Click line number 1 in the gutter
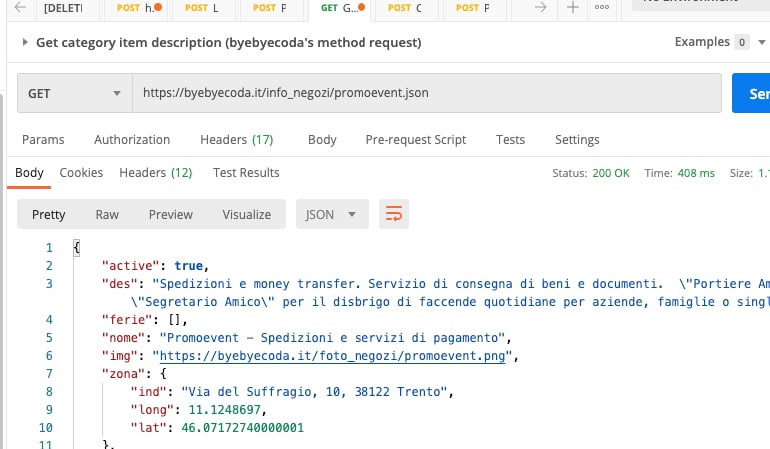Viewport: 770px width, 449px height. click(49, 248)
